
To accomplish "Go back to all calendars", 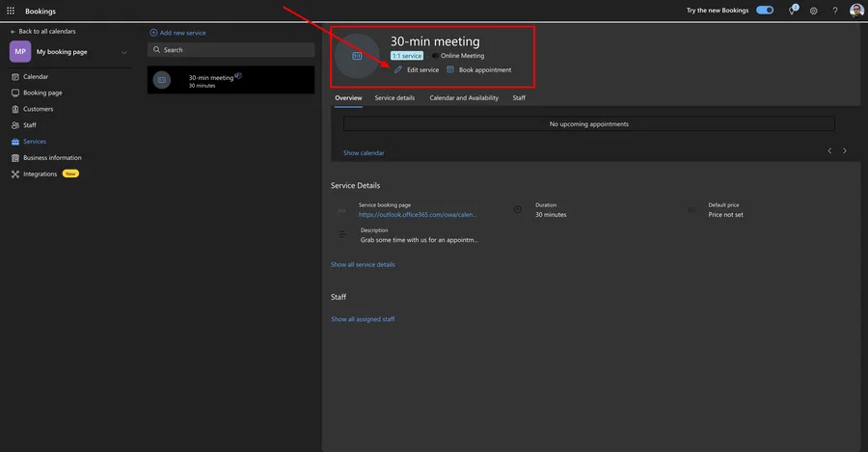I will [42, 32].
